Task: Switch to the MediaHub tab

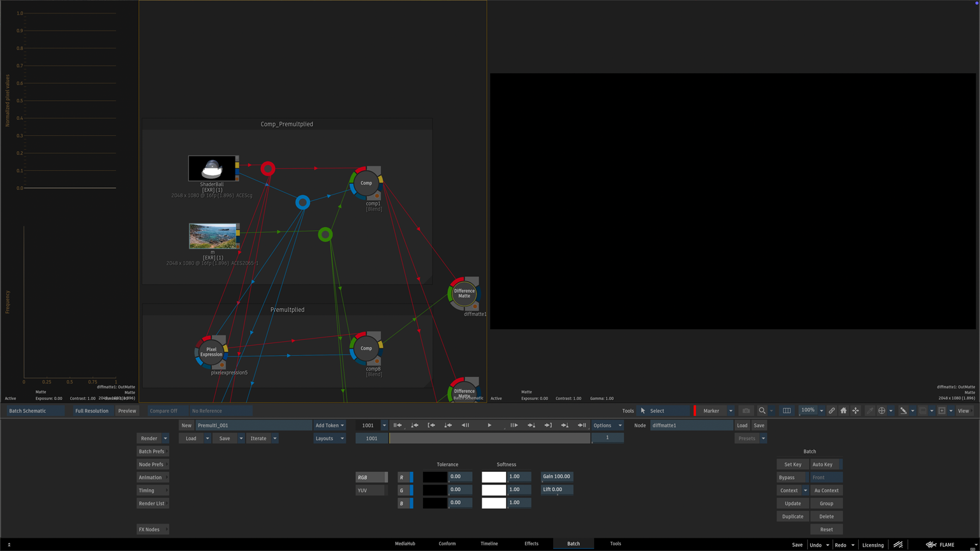Action: click(x=405, y=544)
